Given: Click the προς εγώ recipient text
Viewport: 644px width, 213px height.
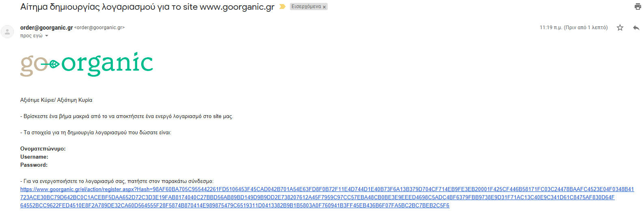Looking at the screenshot, I should click(31, 36).
